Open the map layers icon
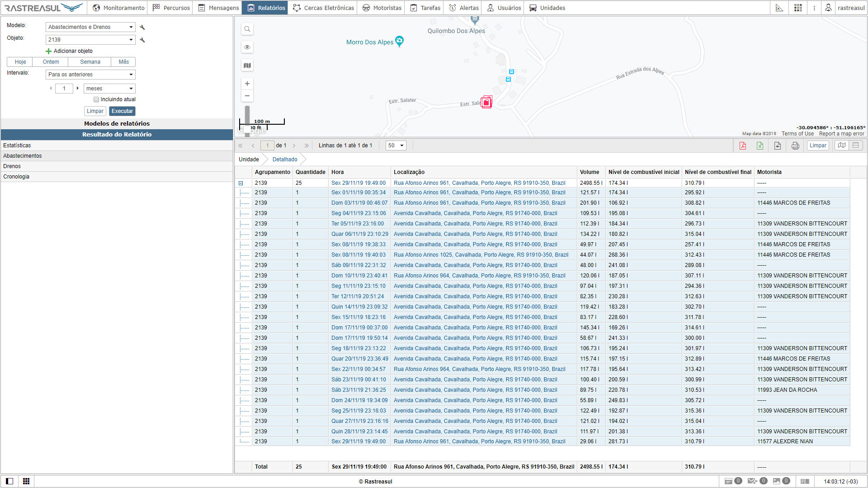The image size is (868, 488). click(247, 66)
